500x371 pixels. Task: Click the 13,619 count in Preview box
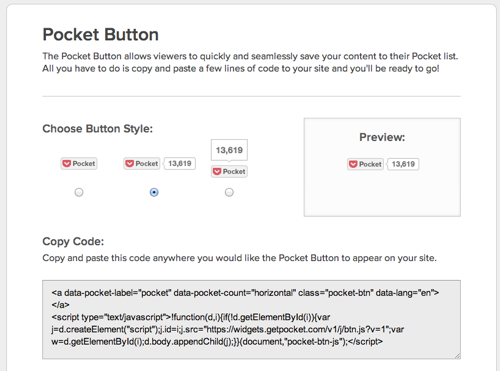point(403,164)
